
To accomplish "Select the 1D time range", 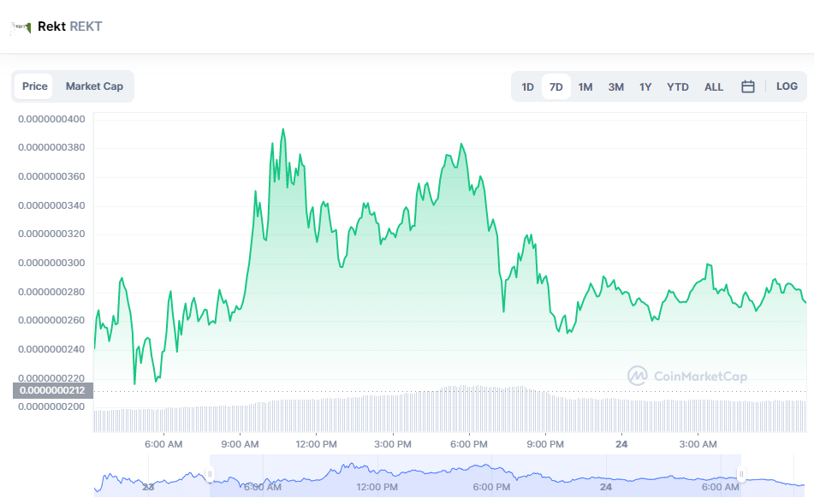I will point(527,86).
